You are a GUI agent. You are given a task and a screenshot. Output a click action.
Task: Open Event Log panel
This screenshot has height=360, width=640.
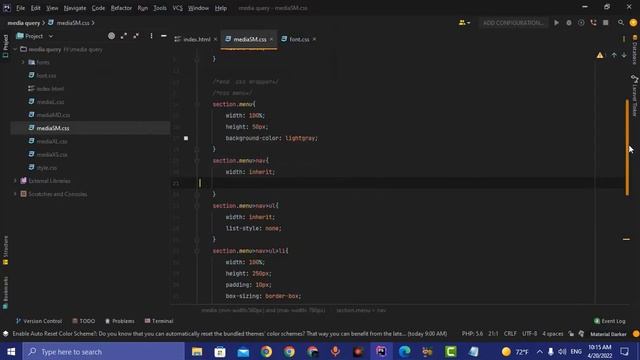(609, 321)
